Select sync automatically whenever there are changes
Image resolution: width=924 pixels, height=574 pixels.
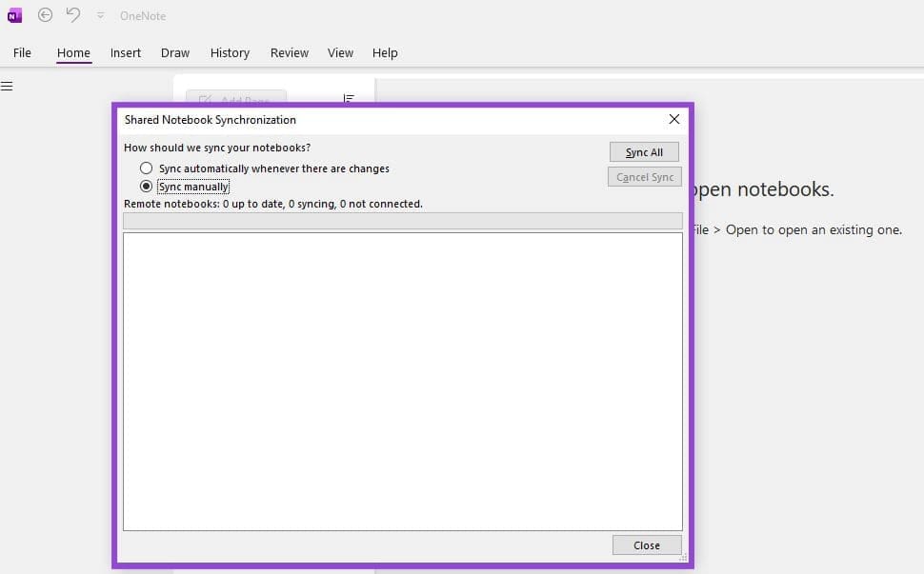tap(147, 168)
